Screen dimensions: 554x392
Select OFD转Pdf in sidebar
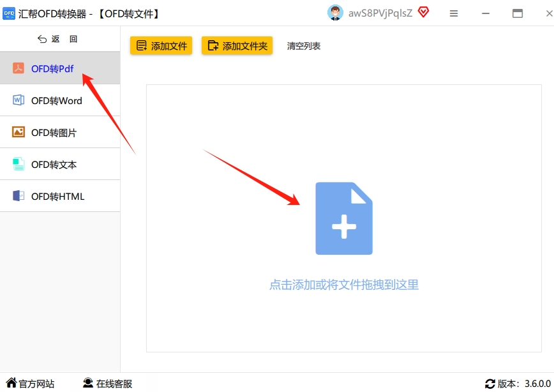click(x=60, y=68)
